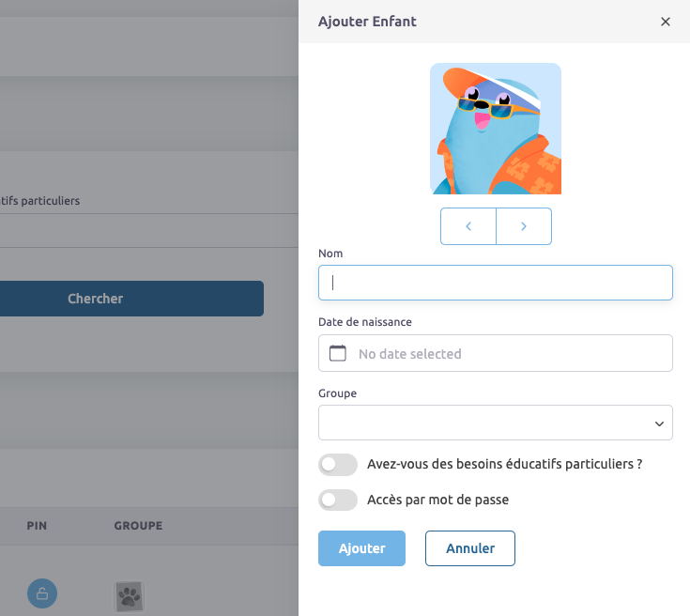Close the Ajouter Enfant panel
Image resolution: width=690 pixels, height=616 pixels.
pyautogui.click(x=666, y=22)
